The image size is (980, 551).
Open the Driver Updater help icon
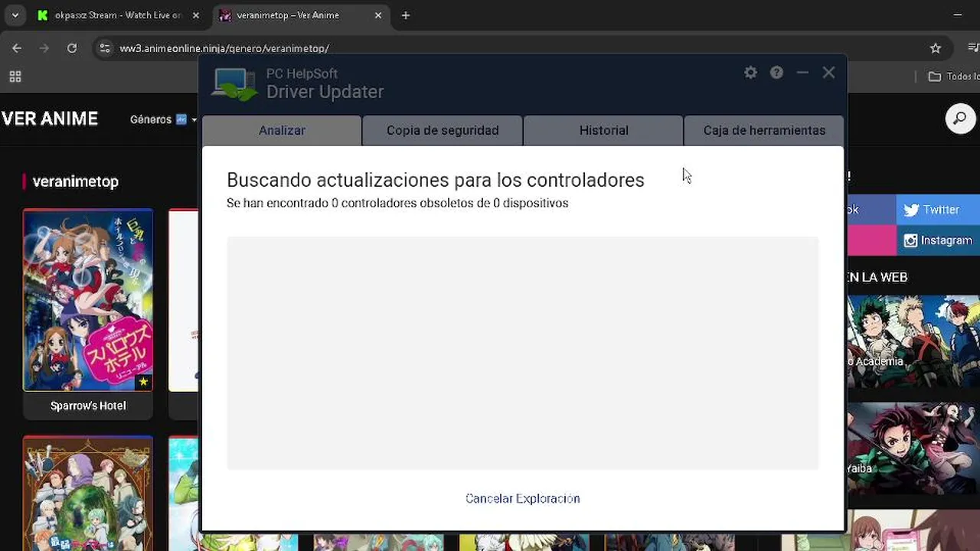pyautogui.click(x=776, y=72)
